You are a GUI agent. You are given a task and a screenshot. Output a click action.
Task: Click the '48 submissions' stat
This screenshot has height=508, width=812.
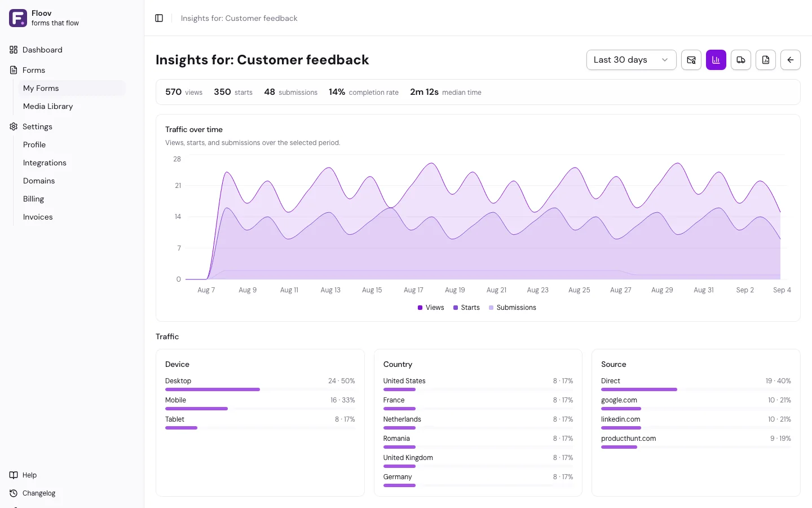click(x=290, y=92)
